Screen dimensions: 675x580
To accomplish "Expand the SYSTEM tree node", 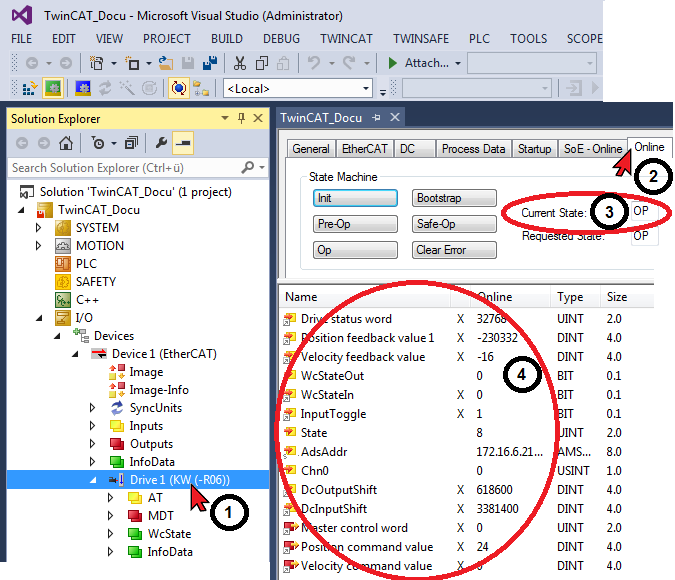I will [x=38, y=227].
